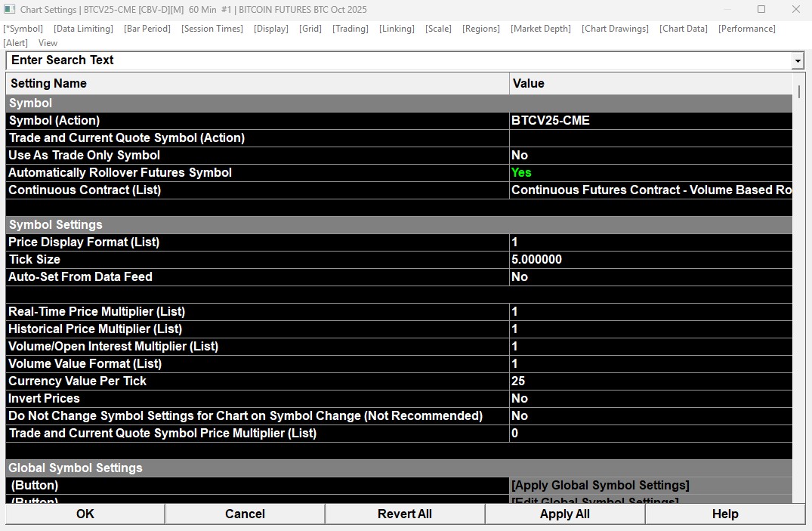Open the [Bar Period] tab
This screenshot has width=812, height=531.
pos(147,29)
